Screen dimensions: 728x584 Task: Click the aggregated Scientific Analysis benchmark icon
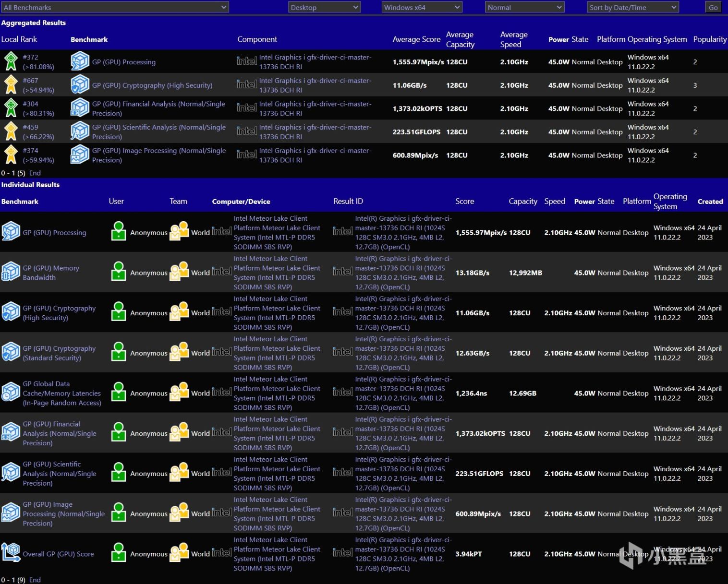pos(80,131)
